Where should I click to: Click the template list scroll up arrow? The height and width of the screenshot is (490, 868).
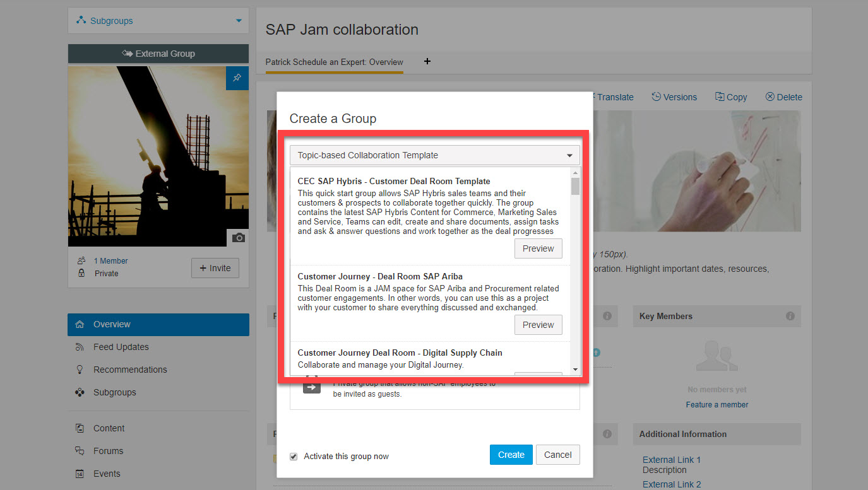point(575,173)
